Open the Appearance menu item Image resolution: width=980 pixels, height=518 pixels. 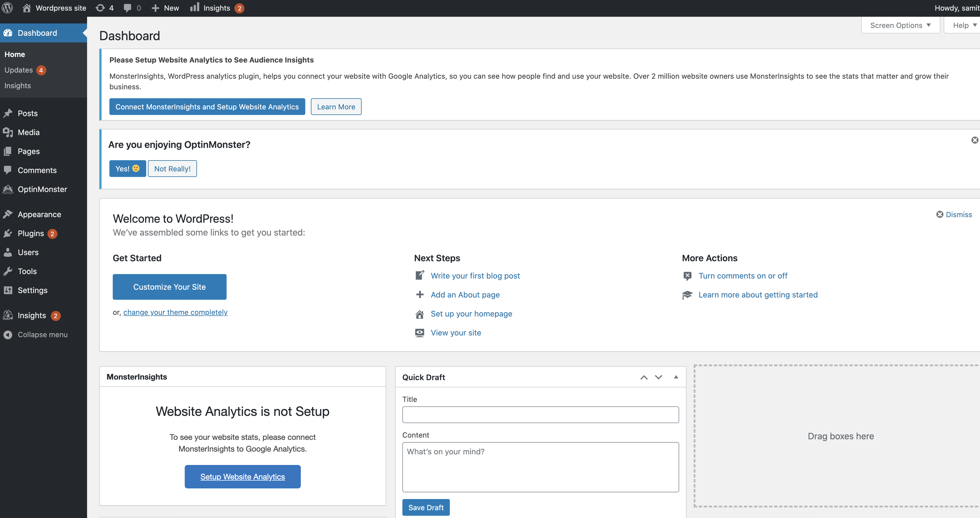pos(39,214)
